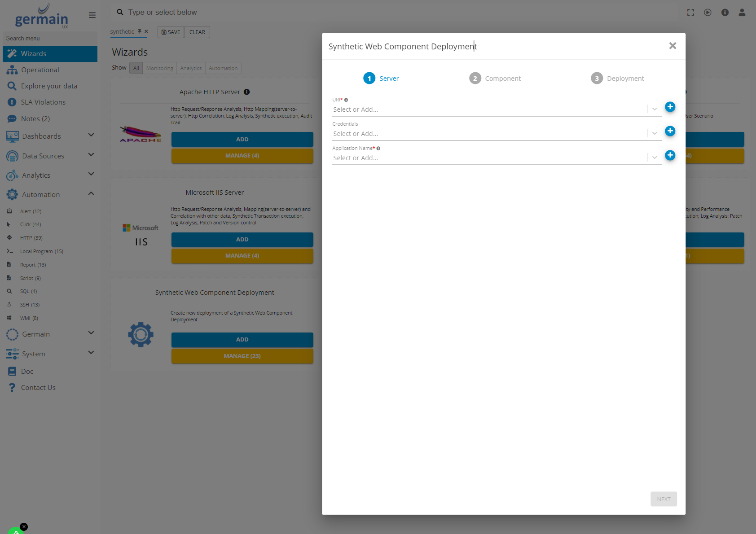Open the user profile icon

(x=742, y=13)
